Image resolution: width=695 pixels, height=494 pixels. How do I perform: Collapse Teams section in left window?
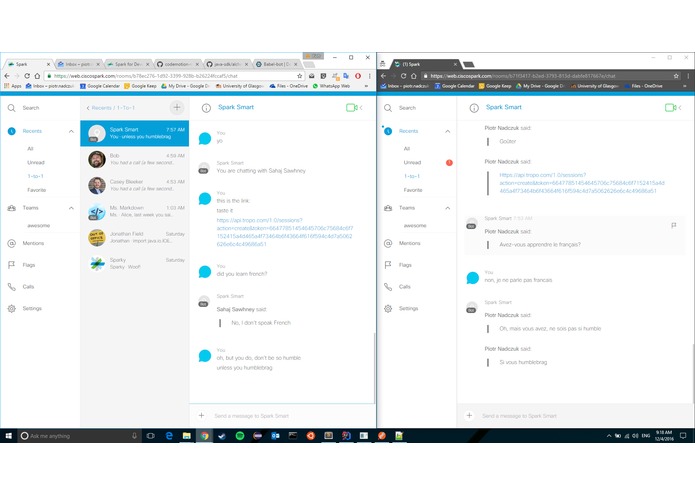pyautogui.click(x=71, y=208)
